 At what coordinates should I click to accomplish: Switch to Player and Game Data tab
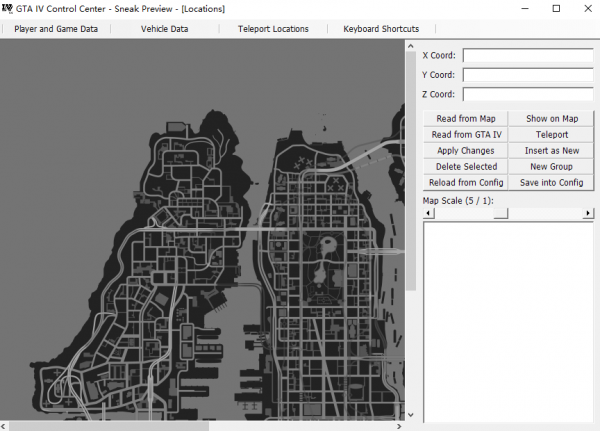click(56, 29)
